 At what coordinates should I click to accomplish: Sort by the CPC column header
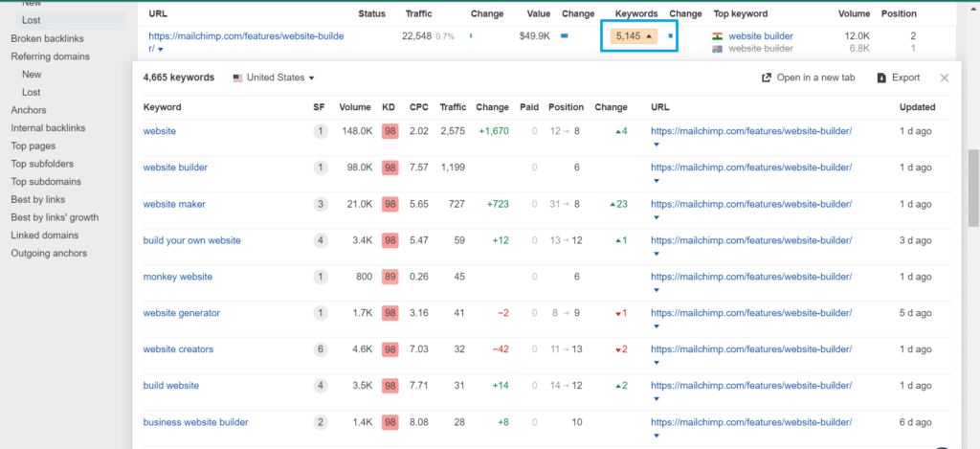(x=419, y=107)
